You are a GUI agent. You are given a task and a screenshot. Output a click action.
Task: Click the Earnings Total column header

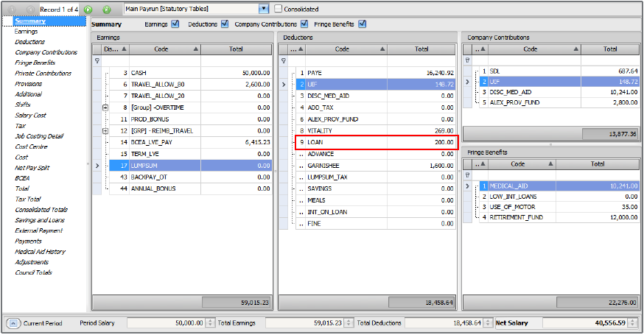[237, 49]
